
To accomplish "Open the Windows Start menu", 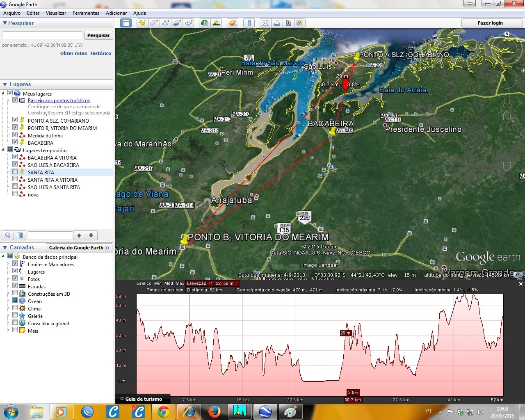I will tap(11, 412).
